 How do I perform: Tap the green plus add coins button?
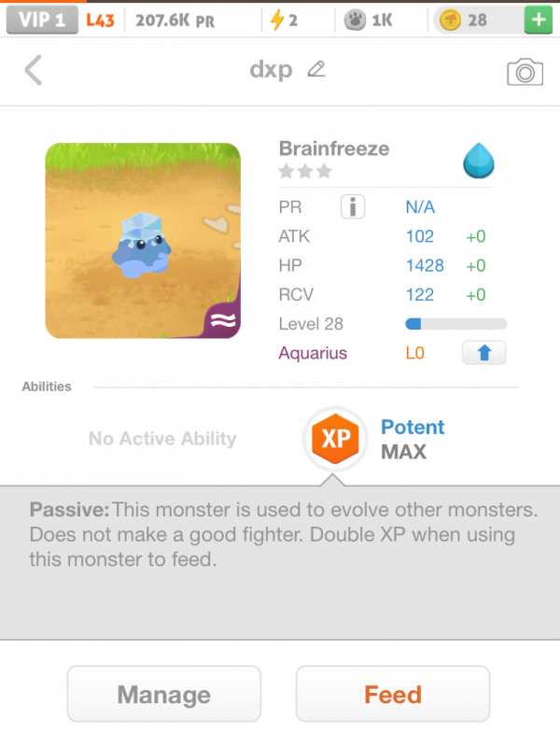[537, 20]
